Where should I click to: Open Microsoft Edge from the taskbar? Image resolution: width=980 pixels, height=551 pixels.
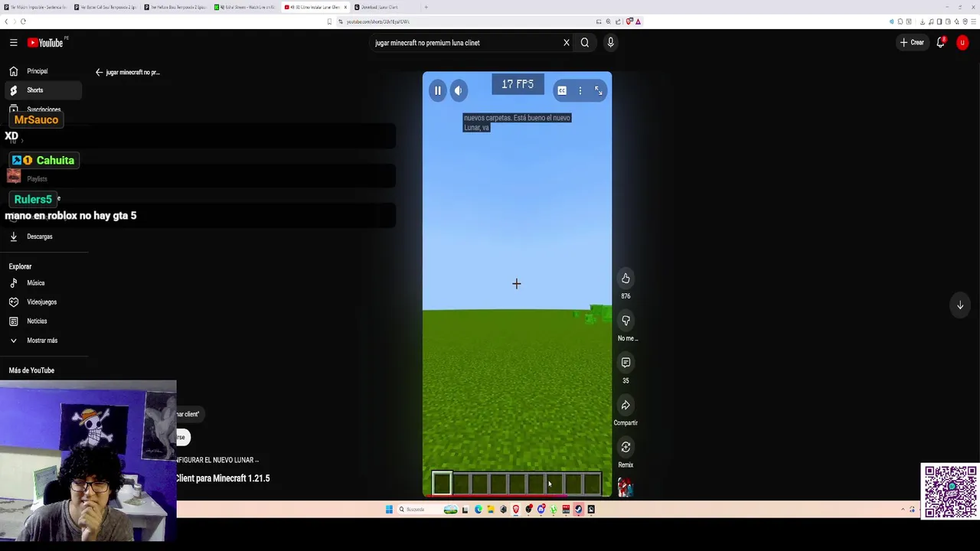click(479, 510)
